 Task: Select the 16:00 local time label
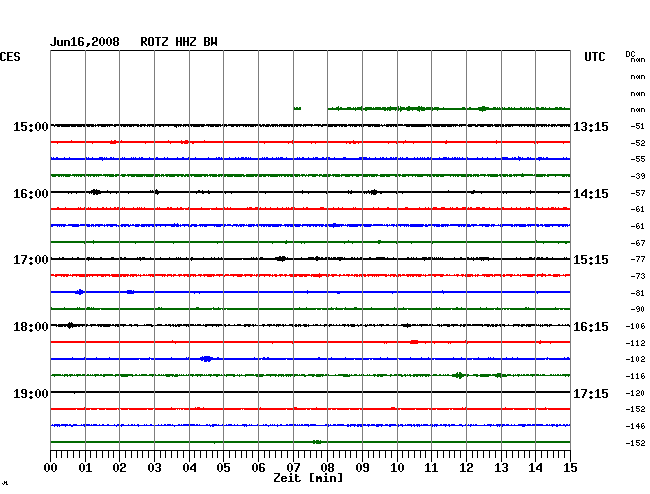[31, 194]
